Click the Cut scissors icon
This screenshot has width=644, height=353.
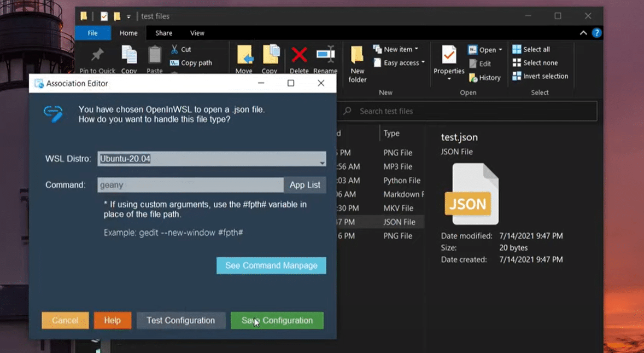tap(174, 49)
